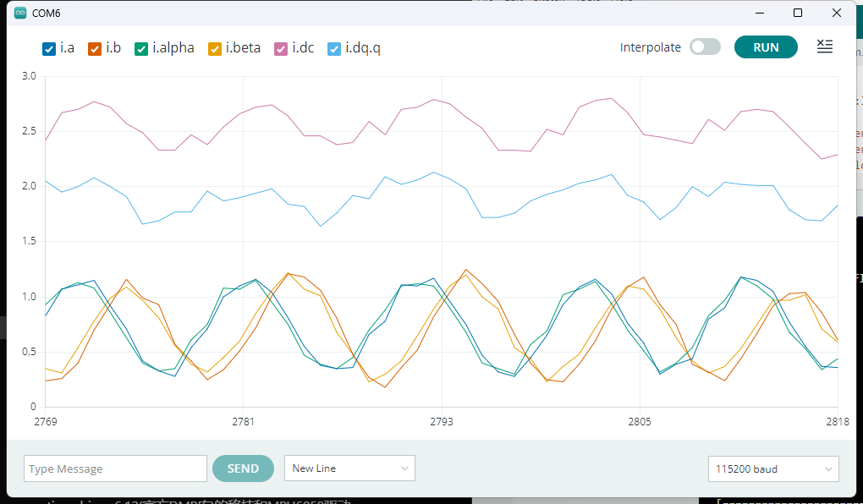Minimize the COM6 plotter window

[x=758, y=14]
